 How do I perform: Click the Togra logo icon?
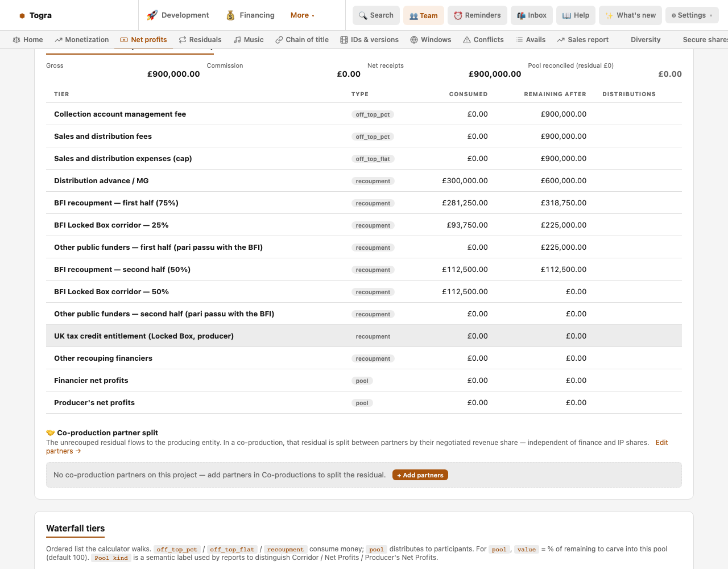click(x=22, y=16)
